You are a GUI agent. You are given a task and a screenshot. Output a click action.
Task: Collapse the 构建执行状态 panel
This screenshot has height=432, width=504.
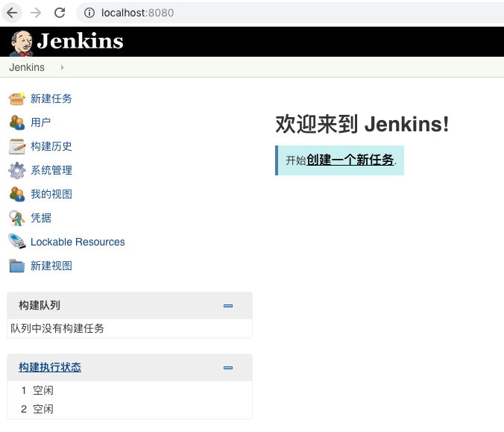228,368
